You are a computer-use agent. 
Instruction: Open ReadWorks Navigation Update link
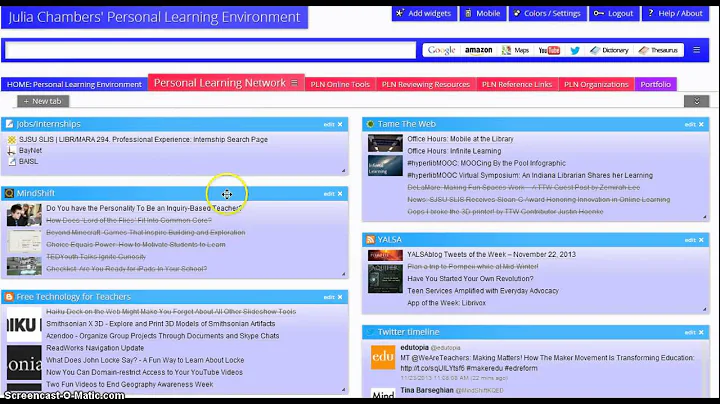(95, 348)
